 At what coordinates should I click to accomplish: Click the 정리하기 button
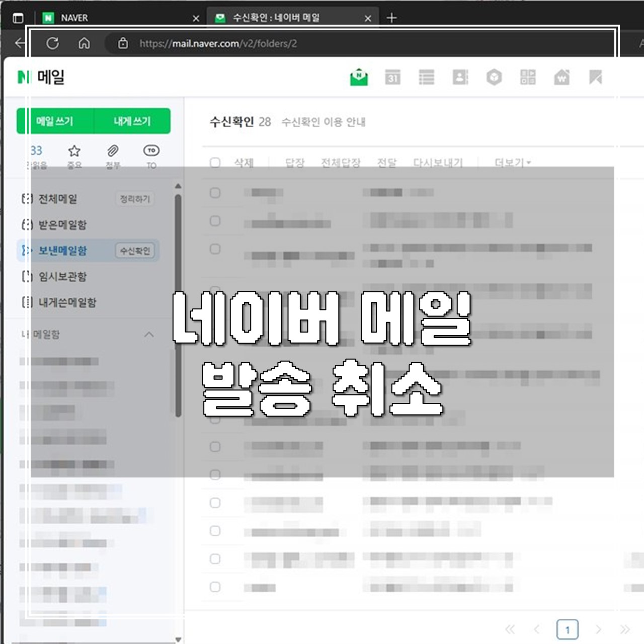tap(135, 199)
